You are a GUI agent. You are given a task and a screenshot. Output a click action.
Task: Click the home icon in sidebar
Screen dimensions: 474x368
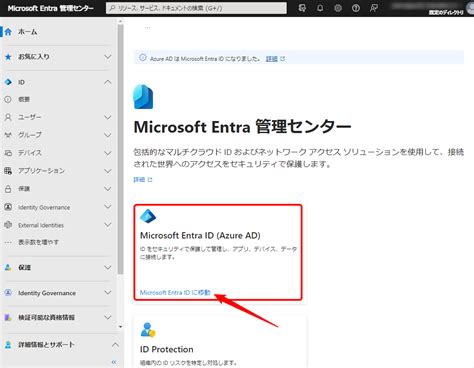(8, 32)
